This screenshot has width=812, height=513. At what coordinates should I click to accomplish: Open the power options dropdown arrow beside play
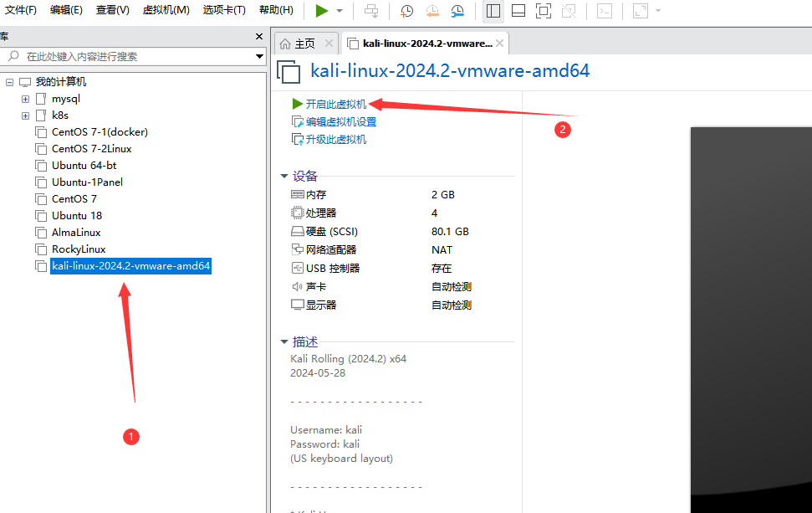click(340, 11)
